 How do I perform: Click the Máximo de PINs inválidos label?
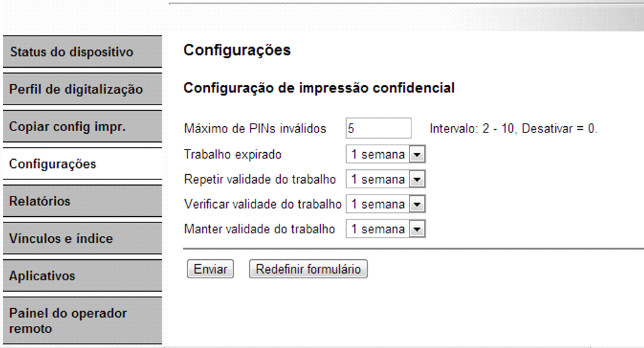click(255, 129)
